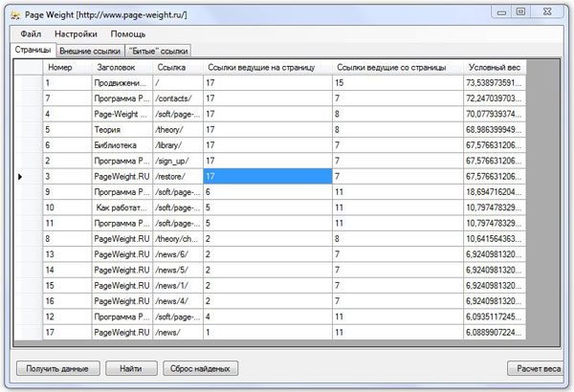Open the Настройки menu
The image size is (574, 392).
pos(77,33)
